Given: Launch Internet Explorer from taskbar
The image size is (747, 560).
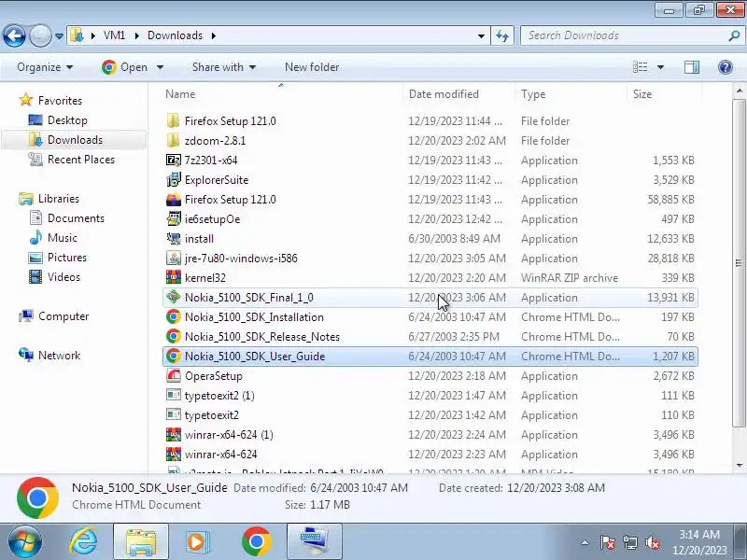Looking at the screenshot, I should 84,542.
